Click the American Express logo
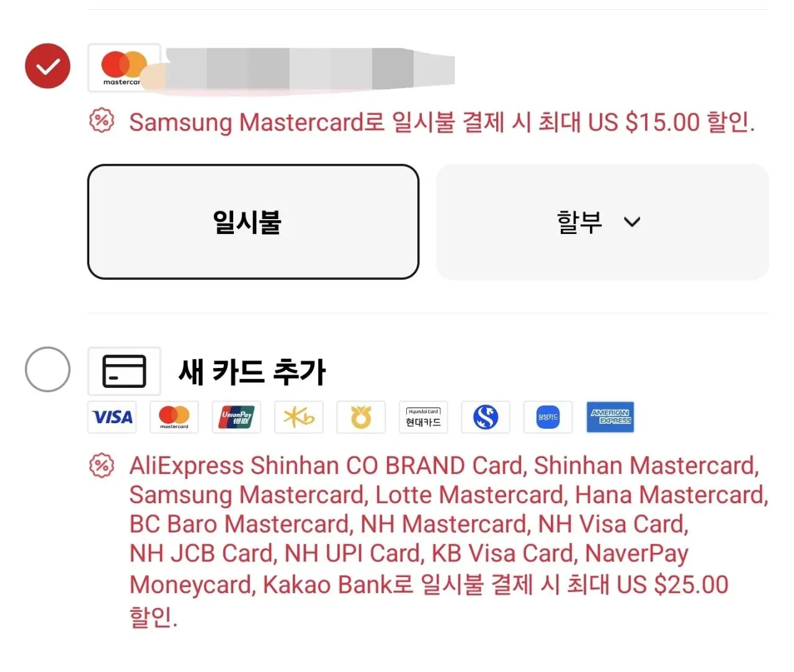The image size is (794, 672). pyautogui.click(x=610, y=417)
